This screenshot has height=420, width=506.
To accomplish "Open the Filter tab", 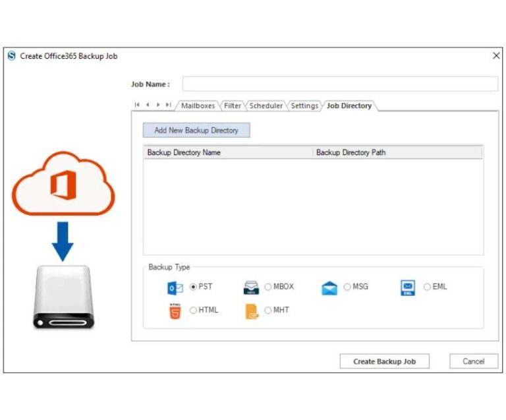I will coord(233,106).
